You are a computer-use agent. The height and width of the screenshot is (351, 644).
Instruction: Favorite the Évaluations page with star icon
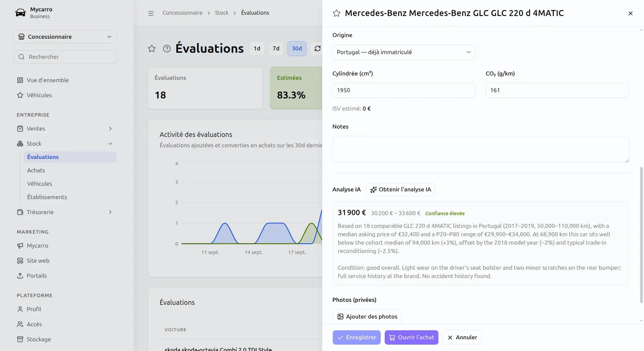point(152,49)
